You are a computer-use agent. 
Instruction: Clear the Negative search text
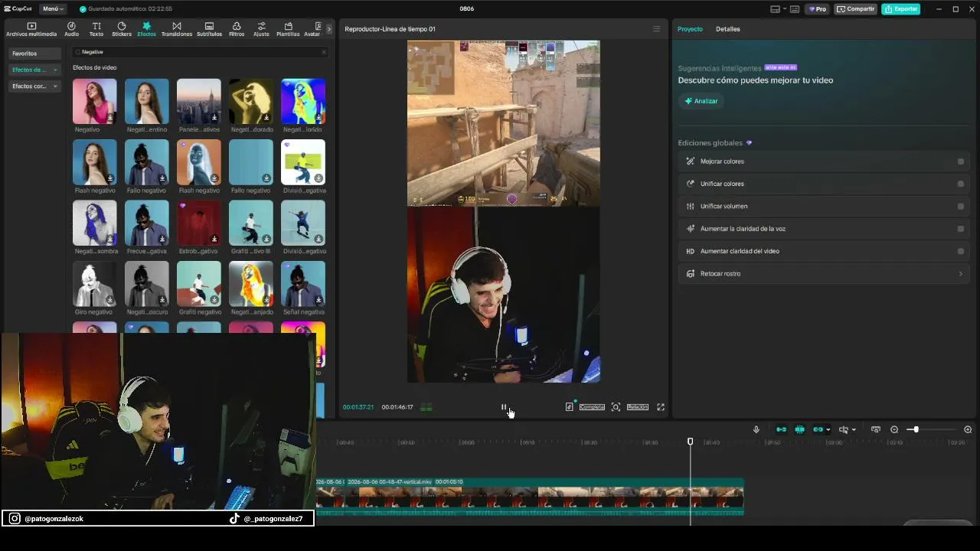(324, 52)
